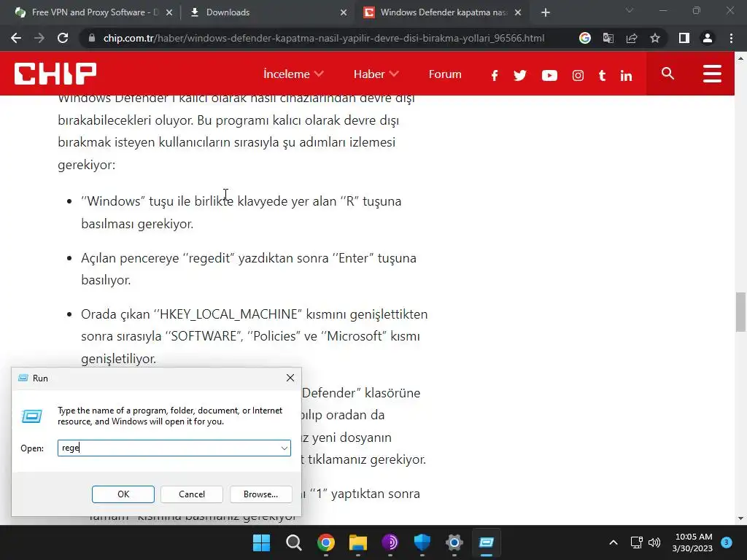This screenshot has height=560, width=747.
Task: Go back to the previous page
Action: (x=16, y=38)
